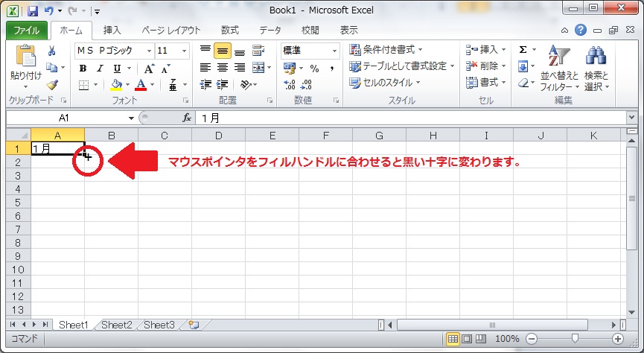The image size is (644, 353).
Task: Switch to 数式 ribbon tab
Action: (x=230, y=30)
